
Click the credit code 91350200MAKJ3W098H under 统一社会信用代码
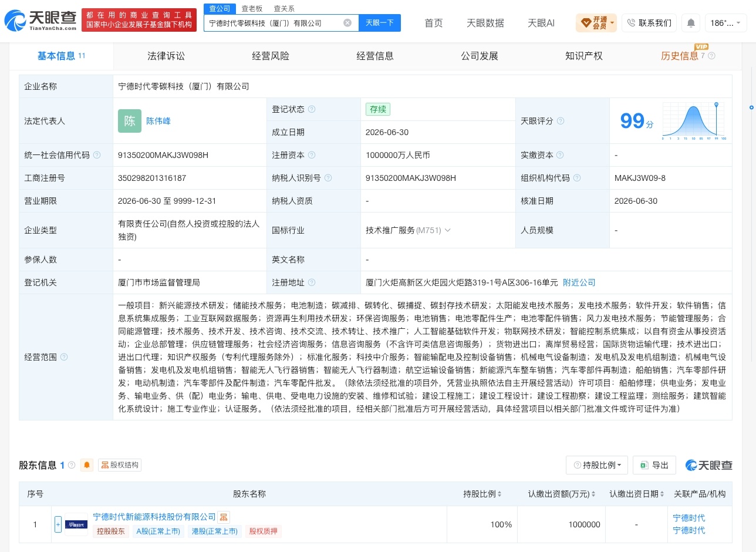163,155
